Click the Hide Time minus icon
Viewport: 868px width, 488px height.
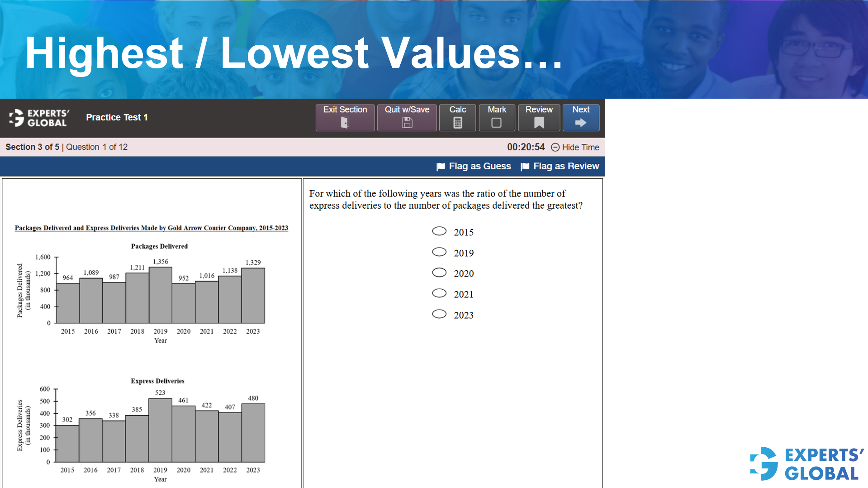click(555, 147)
